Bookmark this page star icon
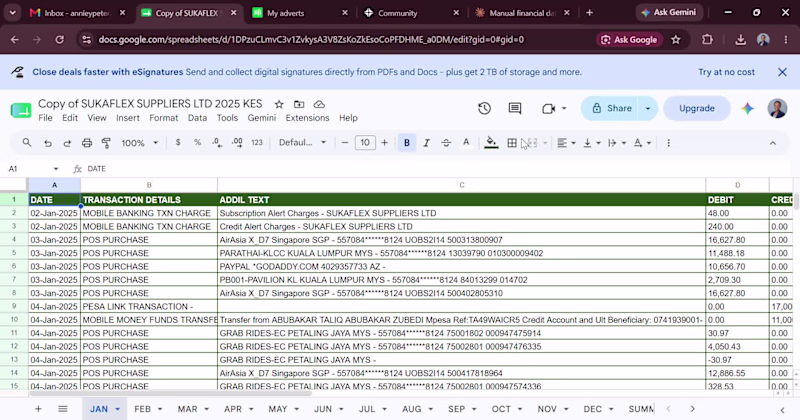This screenshot has width=800, height=420. [x=676, y=40]
